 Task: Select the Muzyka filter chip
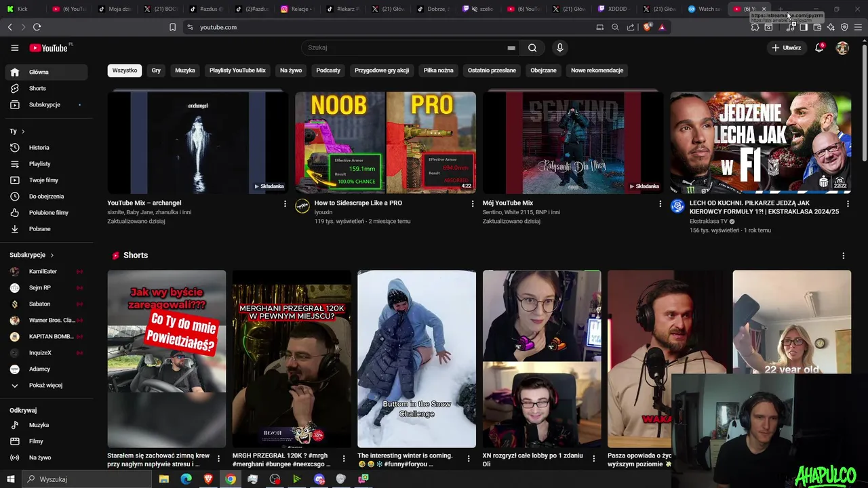click(x=185, y=70)
